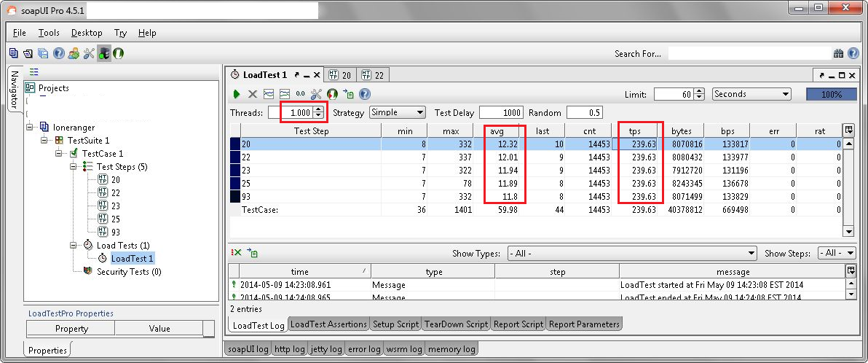Switch to the HTTP 22 editor tab

click(x=373, y=75)
